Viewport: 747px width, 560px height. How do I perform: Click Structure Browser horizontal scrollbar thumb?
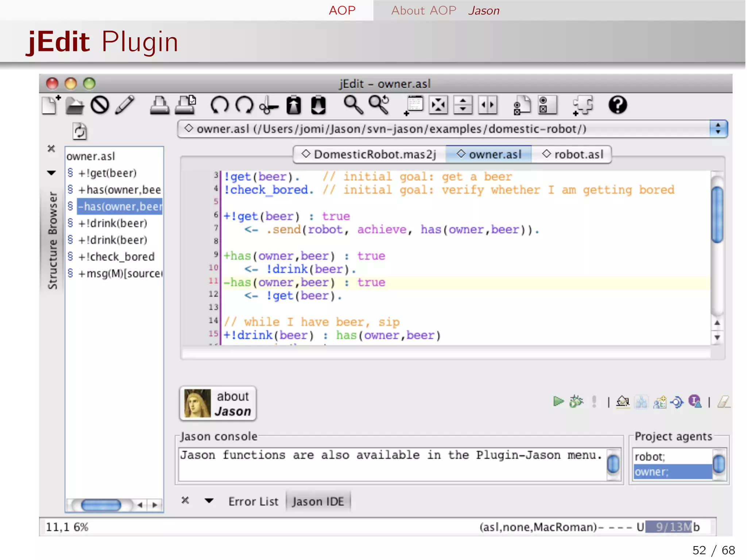click(x=101, y=505)
